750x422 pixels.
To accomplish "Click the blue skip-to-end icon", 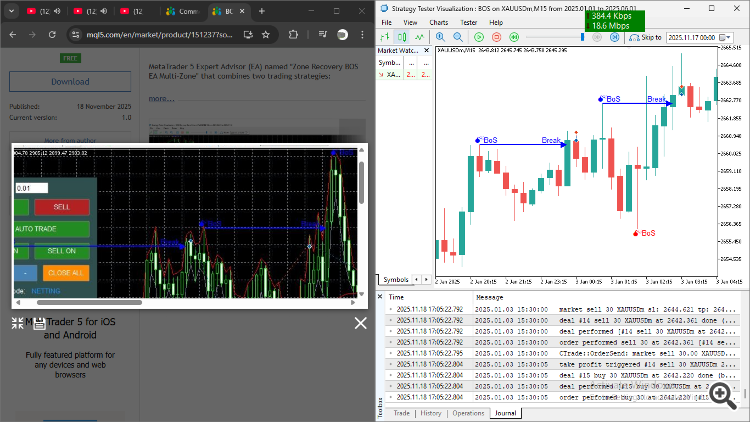I will tap(615, 37).
